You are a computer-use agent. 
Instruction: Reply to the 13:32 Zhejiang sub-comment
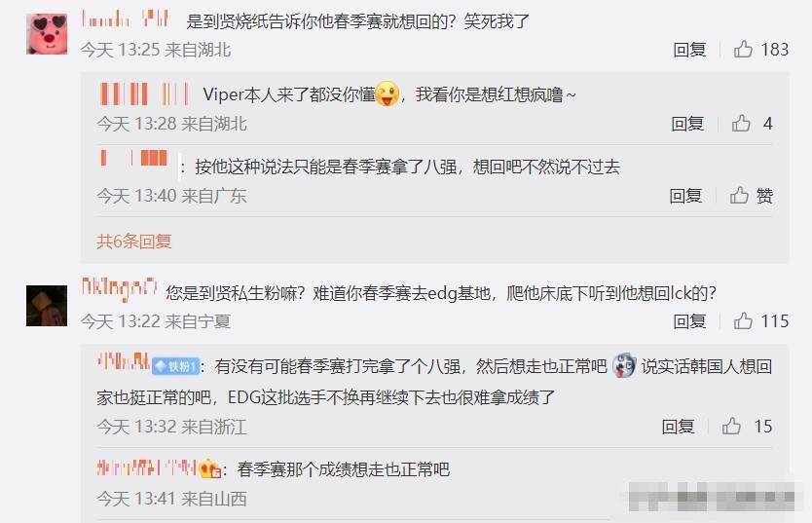point(678,427)
